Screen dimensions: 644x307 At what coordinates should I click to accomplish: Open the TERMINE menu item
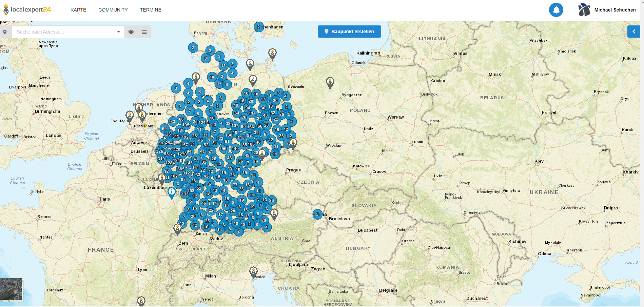[x=151, y=10]
